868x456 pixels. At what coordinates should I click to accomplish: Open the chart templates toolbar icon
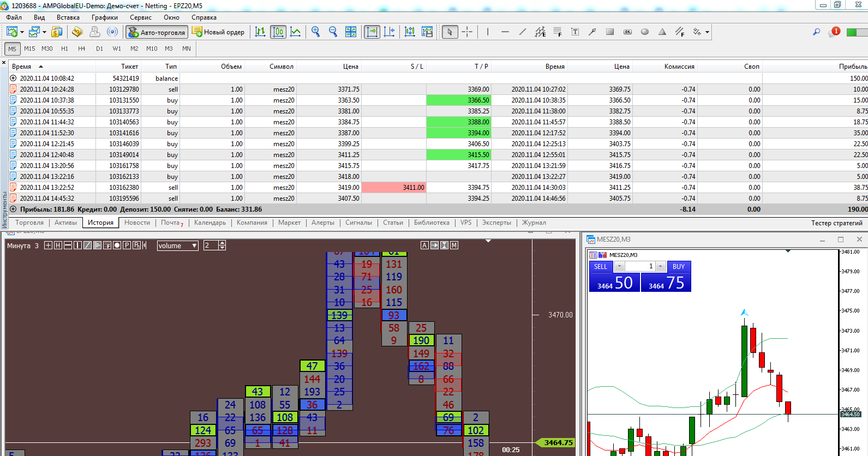[427, 32]
